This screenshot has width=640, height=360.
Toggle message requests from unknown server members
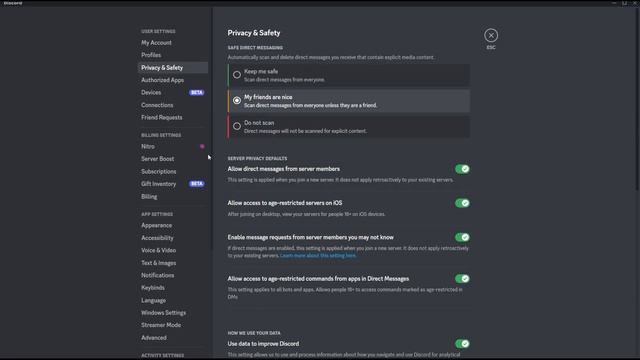462,238
